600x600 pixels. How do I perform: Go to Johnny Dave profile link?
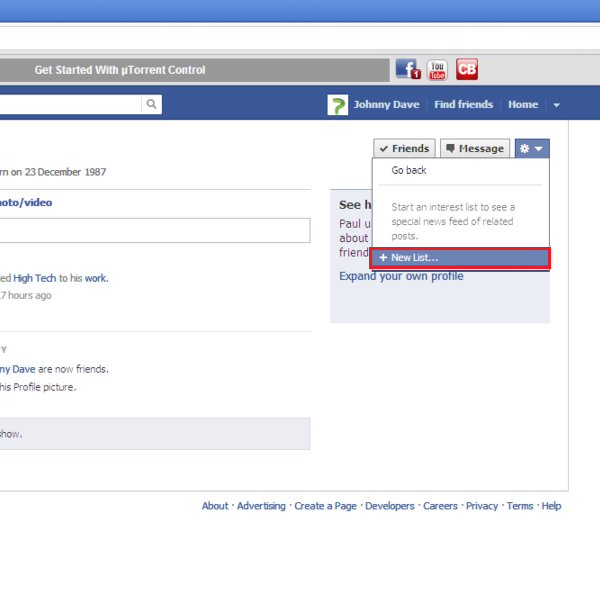coord(386,104)
